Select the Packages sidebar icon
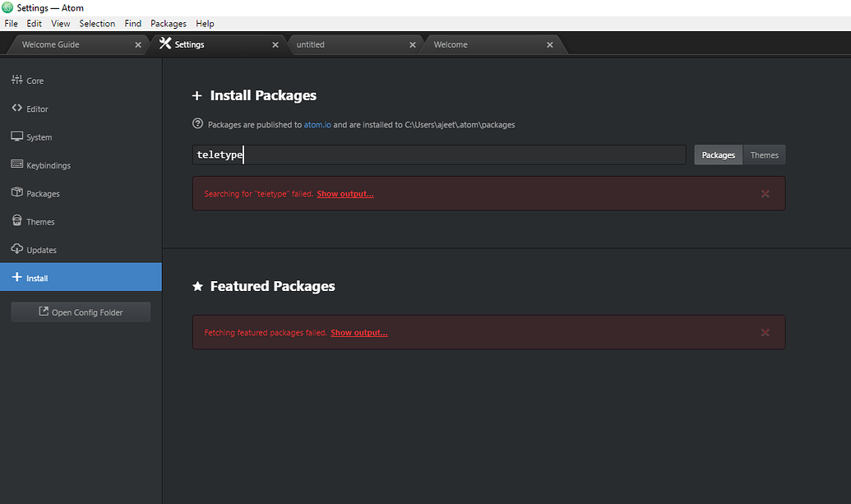Screen dimensions: 851x504 coord(44,193)
